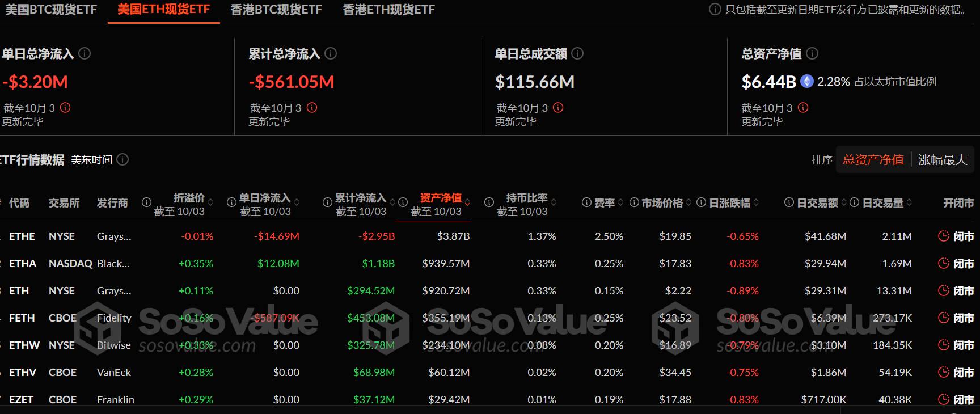Click the 交易所 column header
The width and height of the screenshot is (980, 414).
tap(64, 202)
